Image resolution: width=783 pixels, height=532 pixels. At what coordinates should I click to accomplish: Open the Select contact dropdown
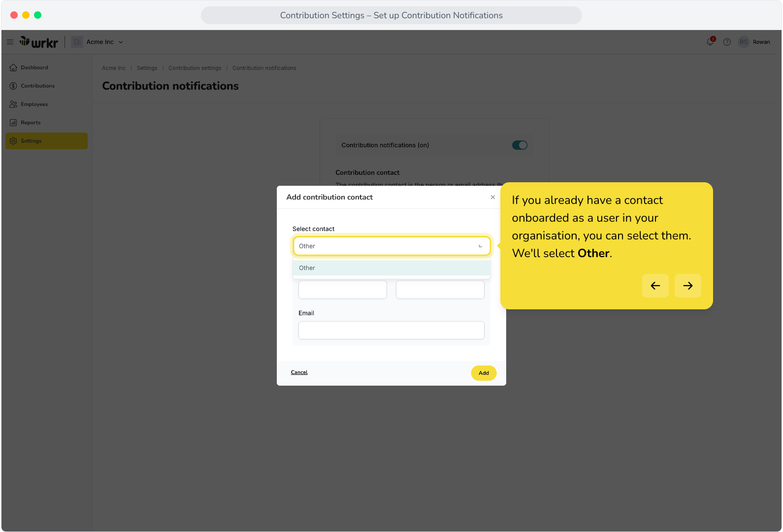[x=391, y=246]
